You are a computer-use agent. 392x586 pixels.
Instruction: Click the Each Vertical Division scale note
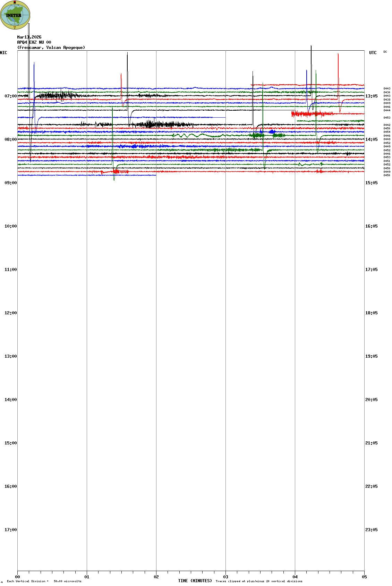[44, 581]
